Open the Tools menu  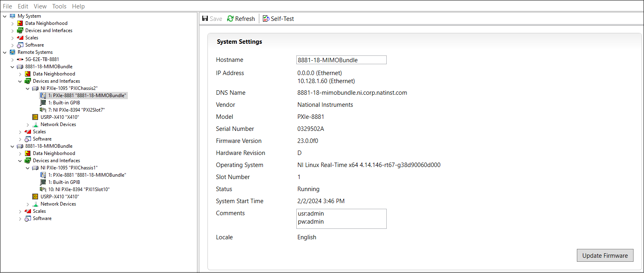pyautogui.click(x=59, y=6)
